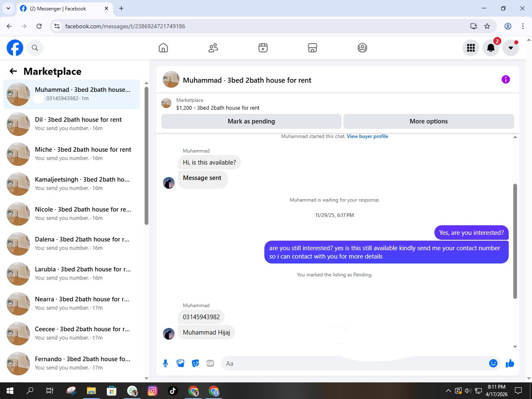The height and width of the screenshot is (399, 532).
Task: Close the Messenger tab
Action: [106, 8]
